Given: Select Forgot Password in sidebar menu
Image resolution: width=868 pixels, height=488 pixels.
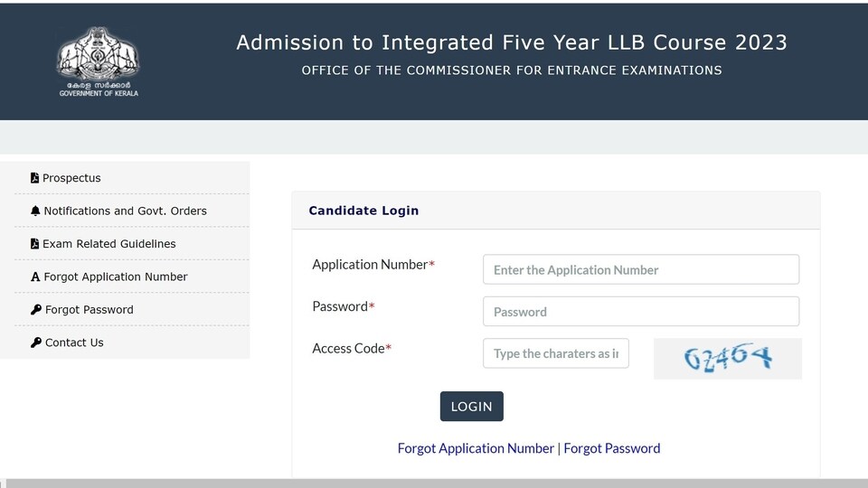Looking at the screenshot, I should [132, 309].
